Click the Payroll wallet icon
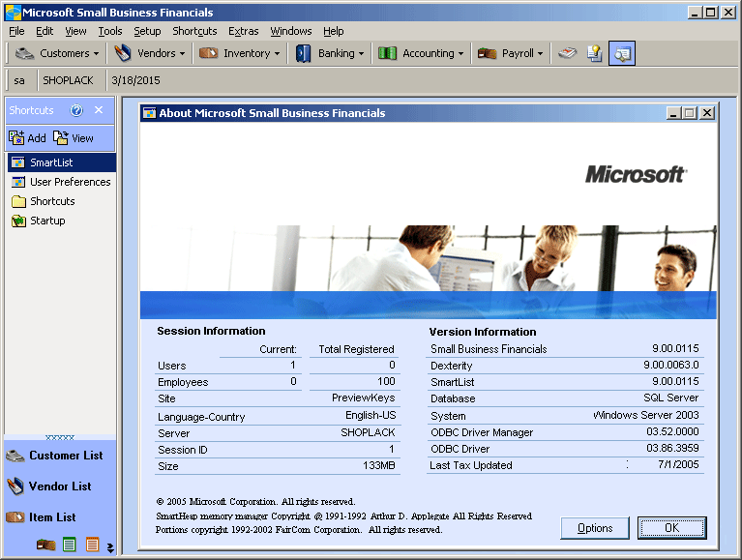The image size is (742, 560). pyautogui.click(x=487, y=53)
